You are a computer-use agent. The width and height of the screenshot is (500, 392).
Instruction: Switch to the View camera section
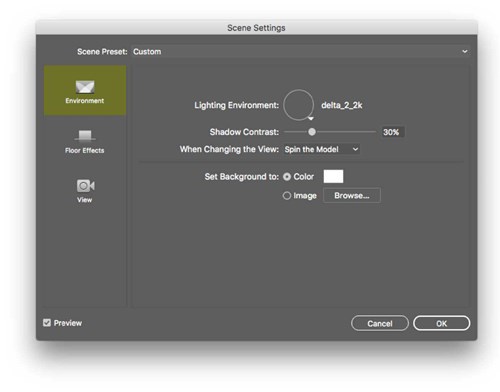tap(85, 191)
